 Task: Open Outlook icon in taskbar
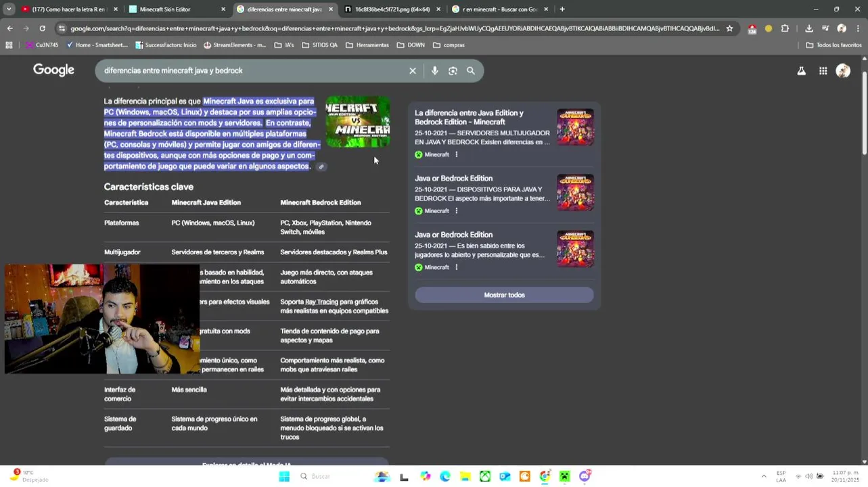[x=505, y=476]
